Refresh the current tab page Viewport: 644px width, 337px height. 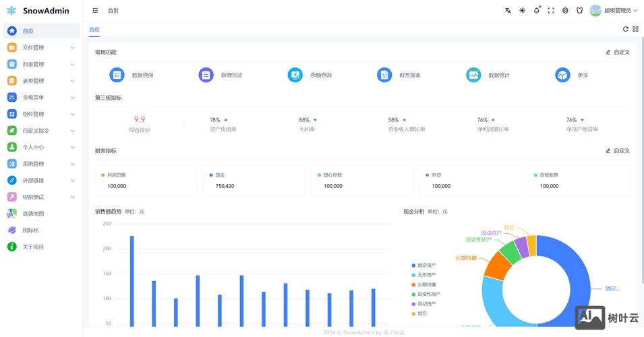626,29
